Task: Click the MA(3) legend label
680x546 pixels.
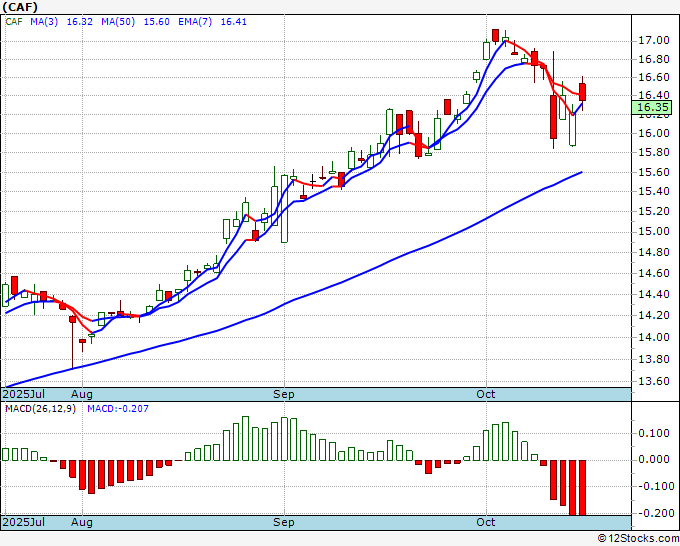Action: (x=44, y=22)
